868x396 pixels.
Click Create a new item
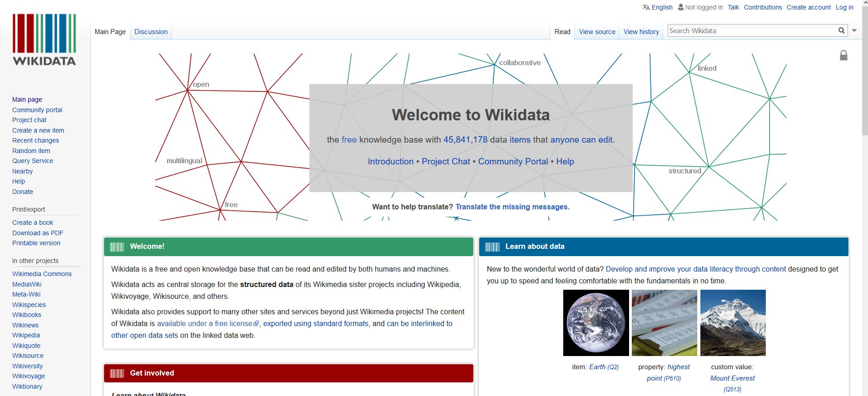click(38, 130)
